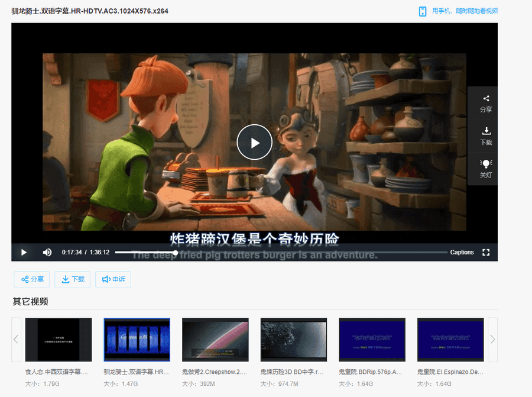
Task: Click the large center play button overlay
Action: pyautogui.click(x=254, y=143)
